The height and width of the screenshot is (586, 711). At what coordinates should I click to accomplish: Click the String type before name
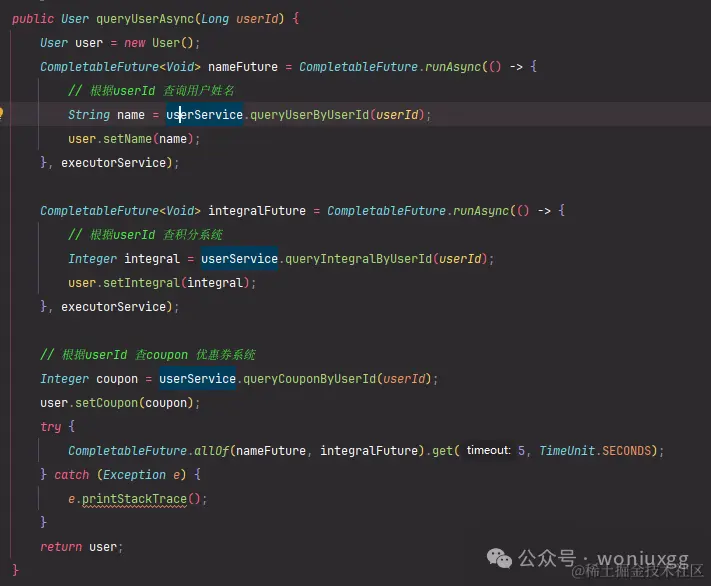pyautogui.click(x=89, y=115)
